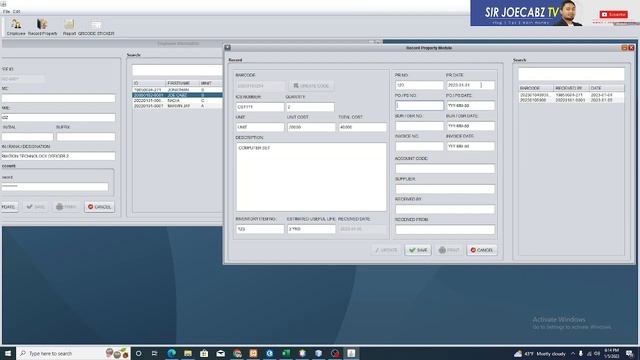Click SAVE in Record Property Module
Viewport: 640px width, 360px height.
pos(418,250)
